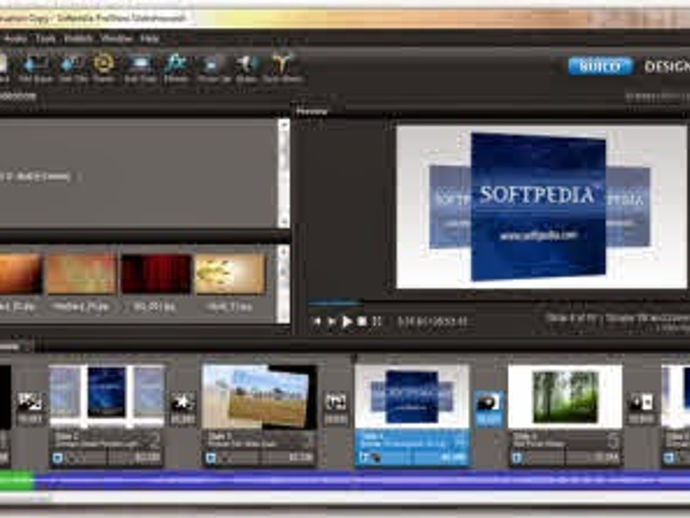Open Effects with the fx icon
The height and width of the screenshot is (518, 690).
pos(176,64)
